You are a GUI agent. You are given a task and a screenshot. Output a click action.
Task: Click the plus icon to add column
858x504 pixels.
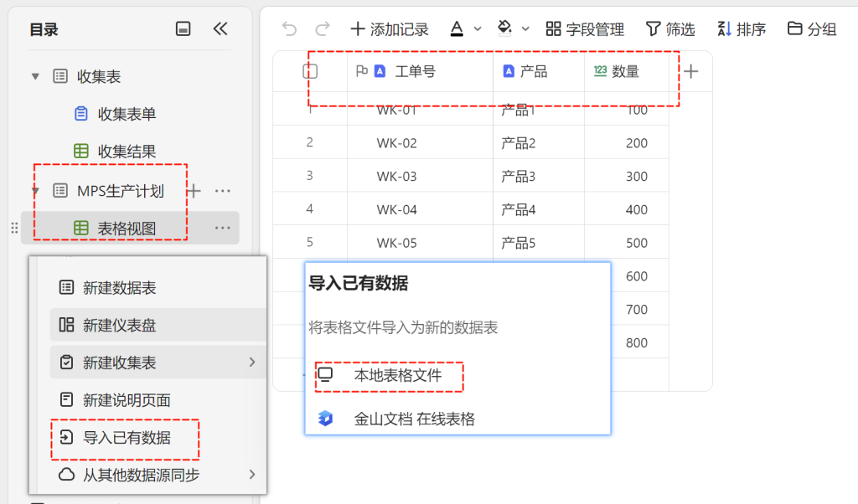tap(690, 71)
